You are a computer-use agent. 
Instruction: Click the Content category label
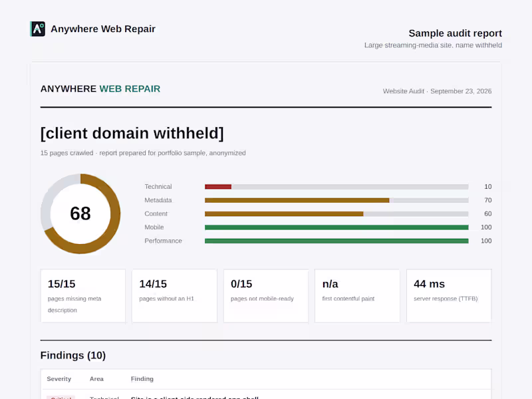click(156, 213)
